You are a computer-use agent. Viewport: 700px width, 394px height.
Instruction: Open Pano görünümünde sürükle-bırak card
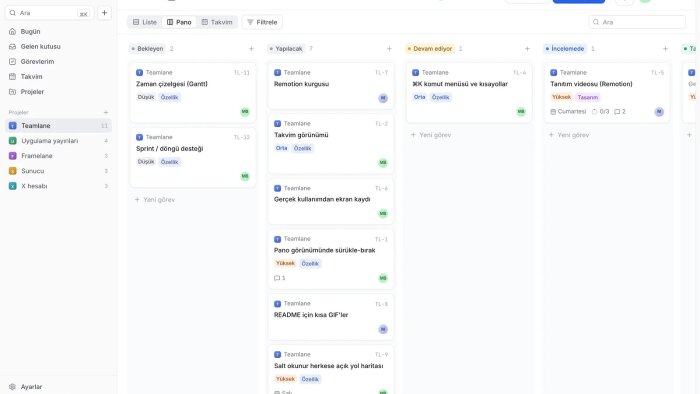(x=331, y=259)
